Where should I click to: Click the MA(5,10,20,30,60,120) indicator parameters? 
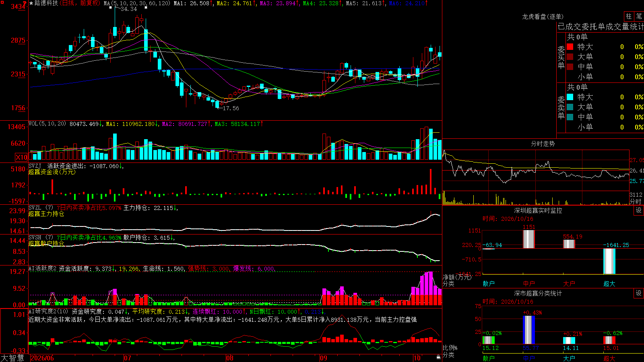coord(137,3)
